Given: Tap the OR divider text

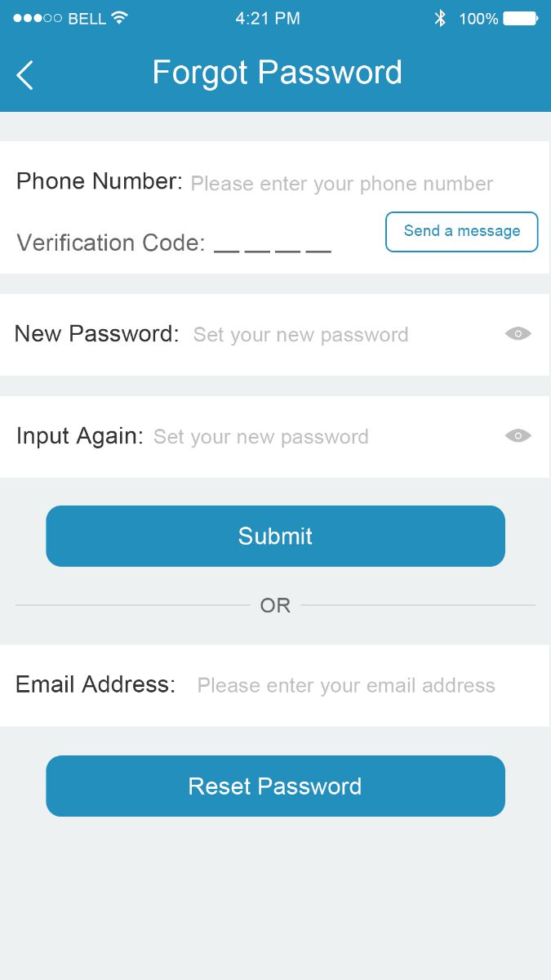Looking at the screenshot, I should coord(275,605).
